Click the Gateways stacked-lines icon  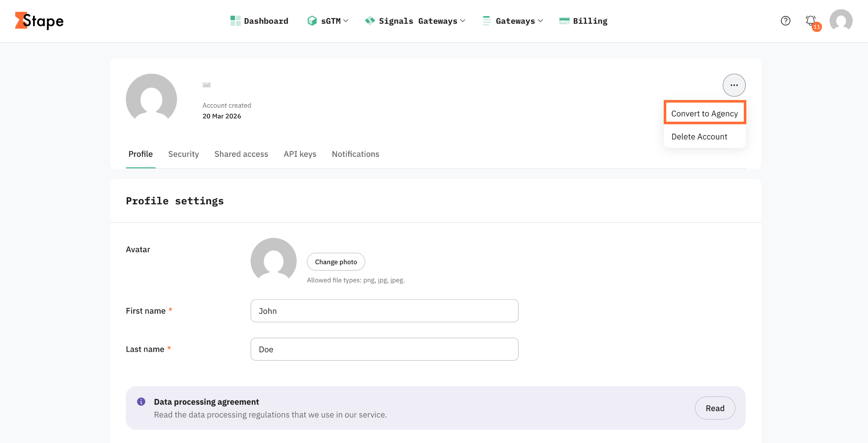pyautogui.click(x=487, y=21)
